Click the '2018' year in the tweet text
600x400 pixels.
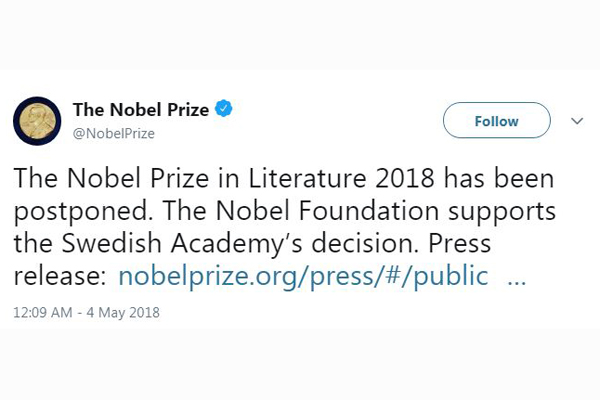pos(404,178)
